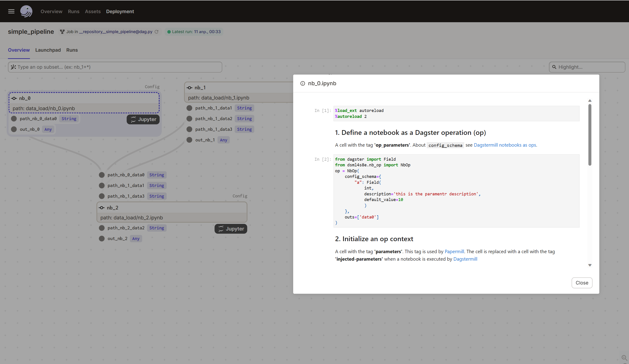
Task: Click nb_2 path_nb_1_data3 input port
Action: click(x=102, y=196)
